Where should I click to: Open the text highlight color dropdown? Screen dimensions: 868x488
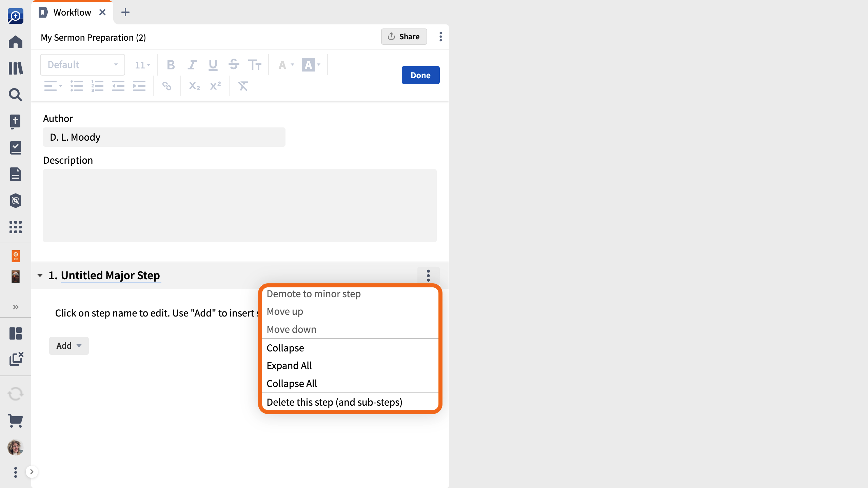click(x=311, y=65)
